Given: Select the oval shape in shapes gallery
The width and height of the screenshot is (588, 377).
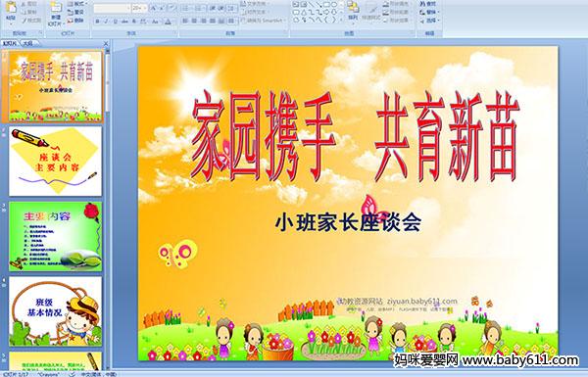Looking at the screenshot, I should (x=334, y=4).
